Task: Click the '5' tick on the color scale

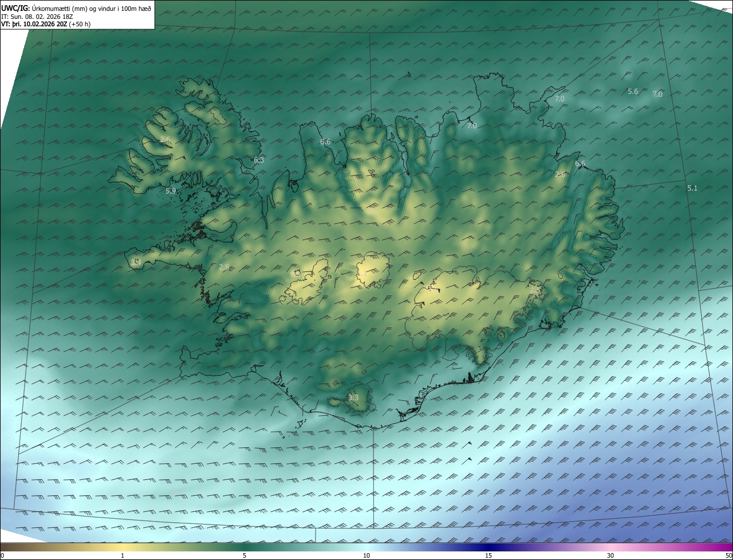Action: 245,555
